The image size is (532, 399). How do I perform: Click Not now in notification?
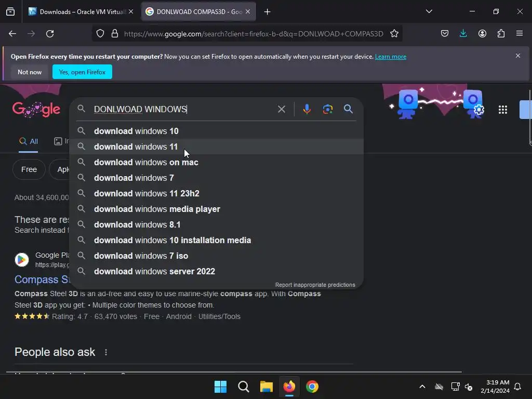point(30,72)
